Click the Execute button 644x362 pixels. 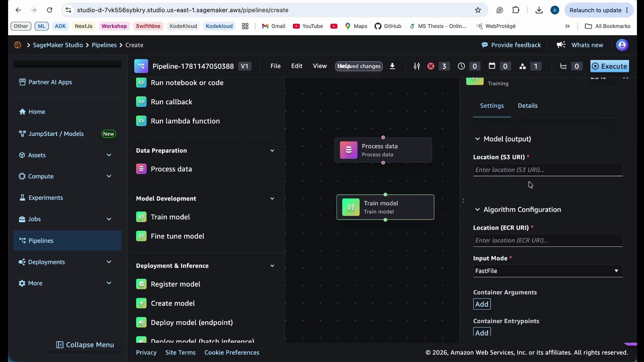[x=609, y=66]
